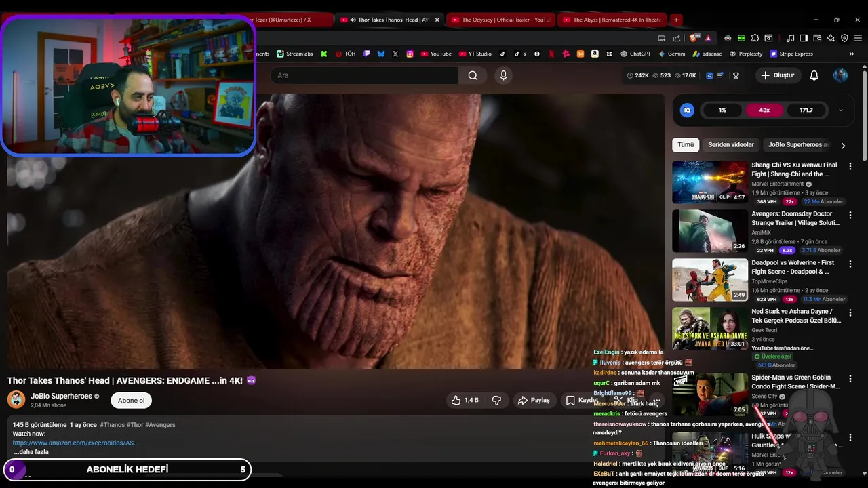Open the Shang-Chi VS Xu Wenwu thumbnail

710,182
